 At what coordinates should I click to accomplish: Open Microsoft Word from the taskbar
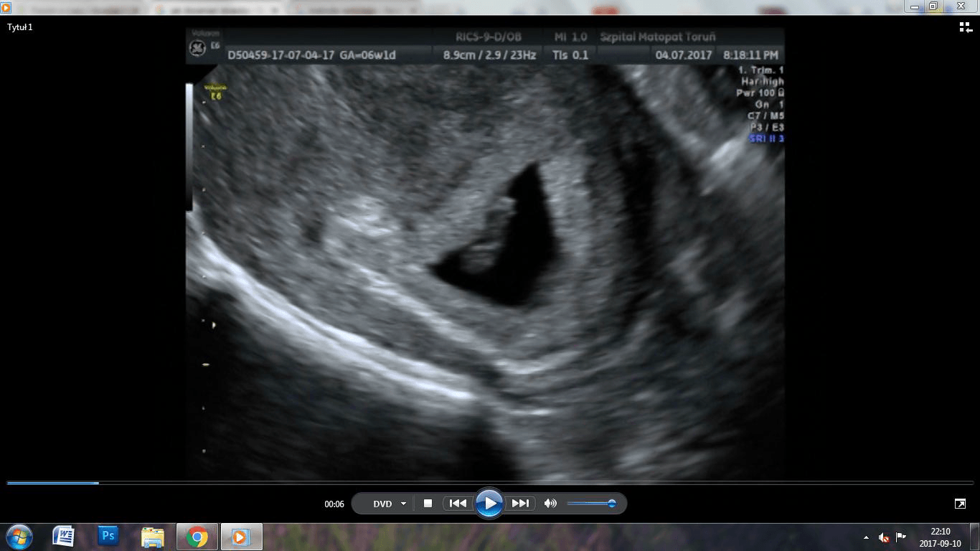(64, 537)
